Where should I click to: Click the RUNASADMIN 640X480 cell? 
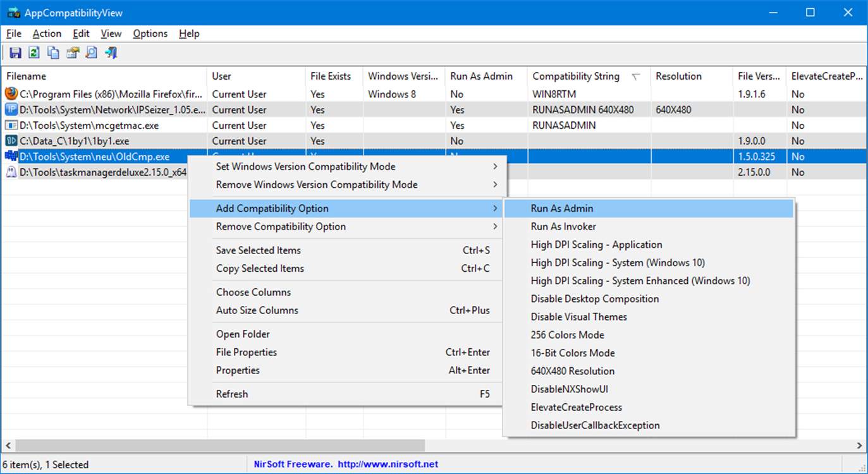583,109
